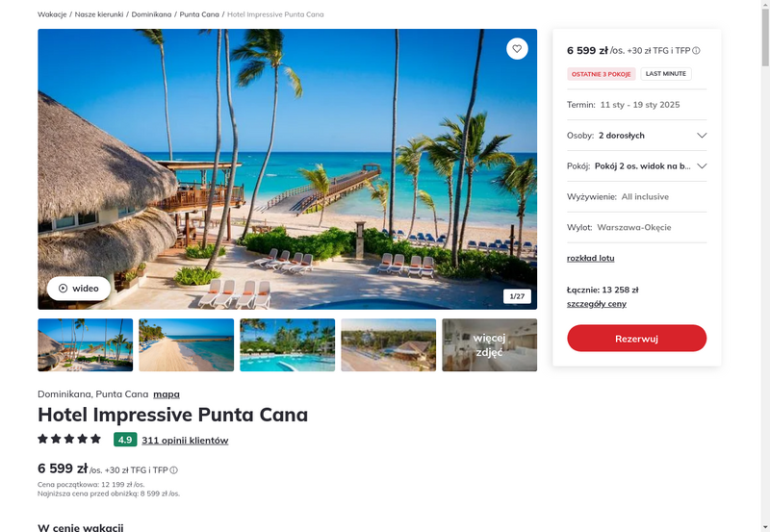Play the hotel wideo
Image resolution: width=770 pixels, height=532 pixels.
click(79, 289)
